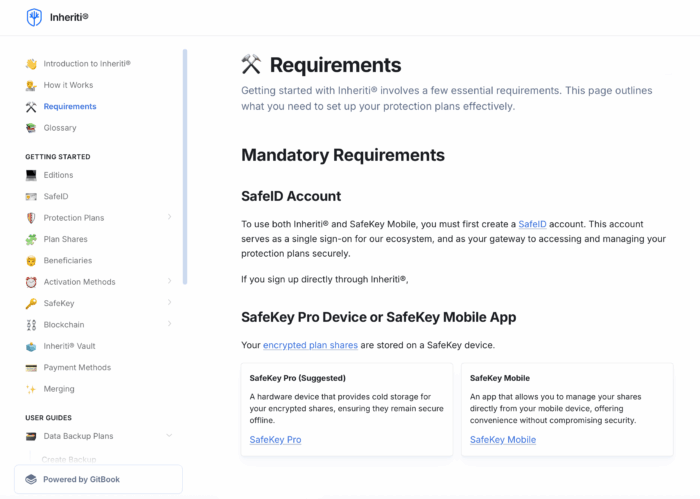Click the Blockchain chain icon
This screenshot has width=700, height=499.
point(31,325)
